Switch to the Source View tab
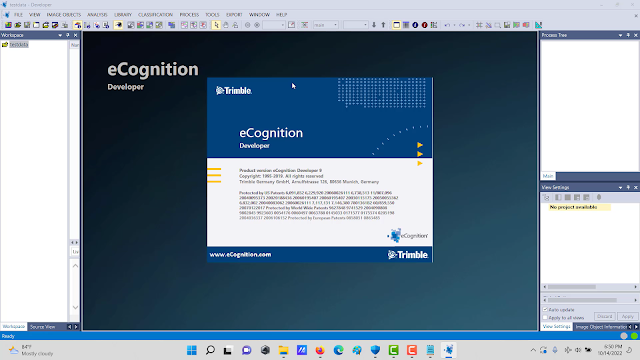The image size is (640, 360). pos(42,327)
